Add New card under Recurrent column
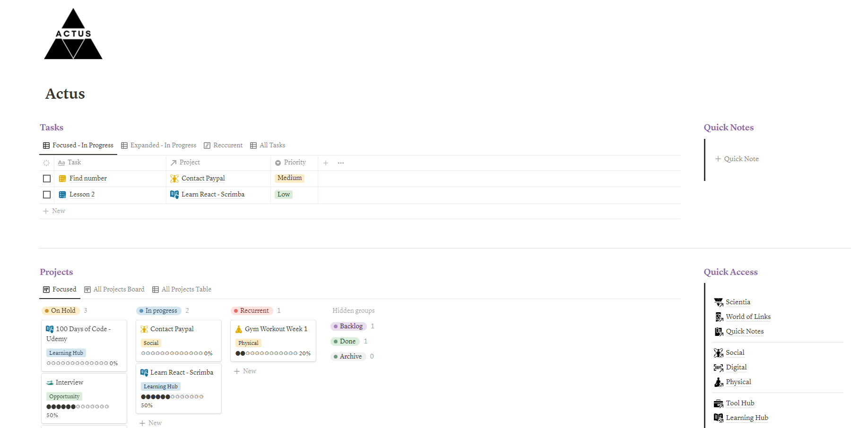Viewport: 868px width, 428px height. pos(245,371)
